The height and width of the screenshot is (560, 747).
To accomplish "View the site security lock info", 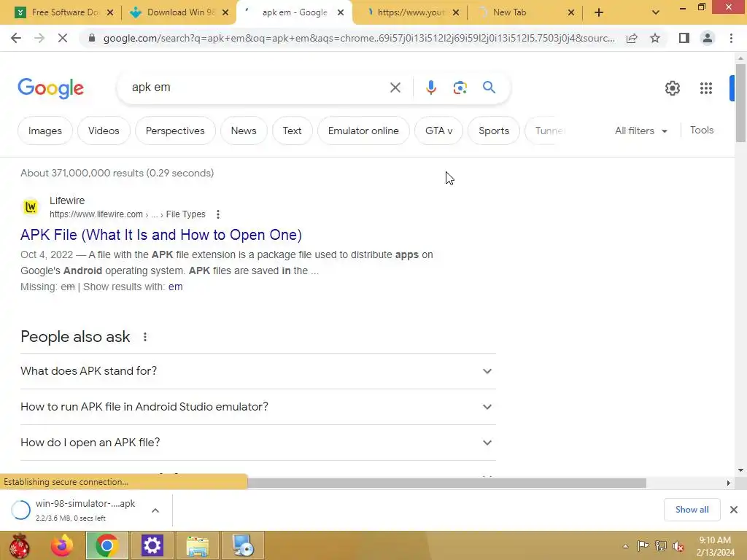I will click(92, 38).
